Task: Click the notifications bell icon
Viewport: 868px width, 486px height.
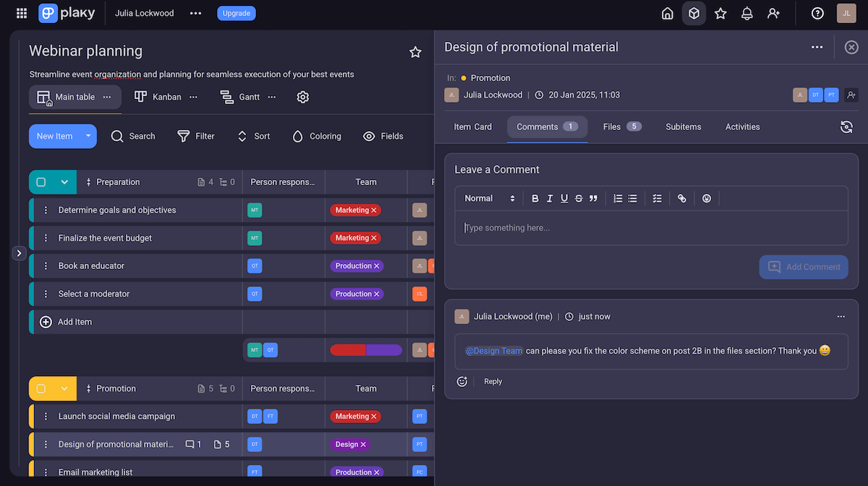Action: click(x=747, y=13)
